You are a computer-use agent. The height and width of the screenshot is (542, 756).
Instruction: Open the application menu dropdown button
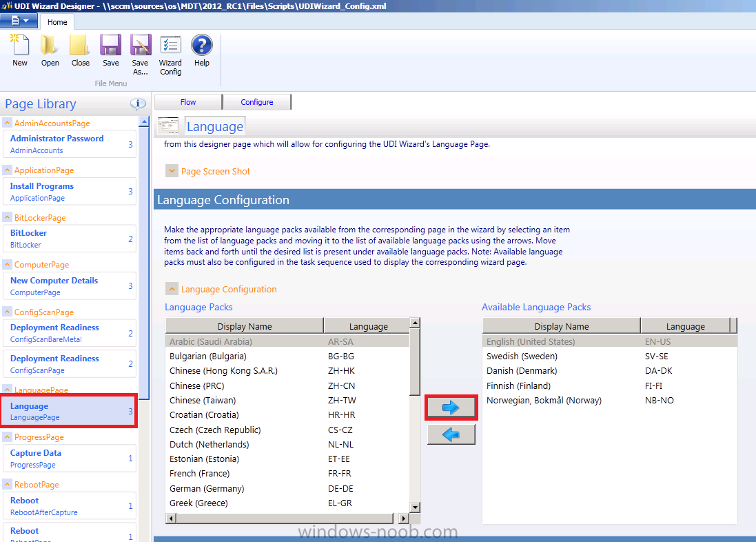[x=19, y=21]
